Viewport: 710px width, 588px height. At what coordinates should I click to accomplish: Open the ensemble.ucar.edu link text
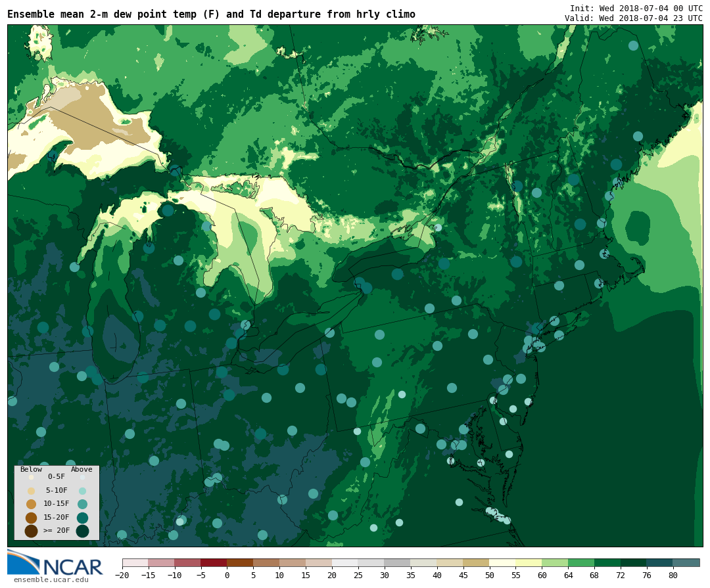click(x=51, y=580)
